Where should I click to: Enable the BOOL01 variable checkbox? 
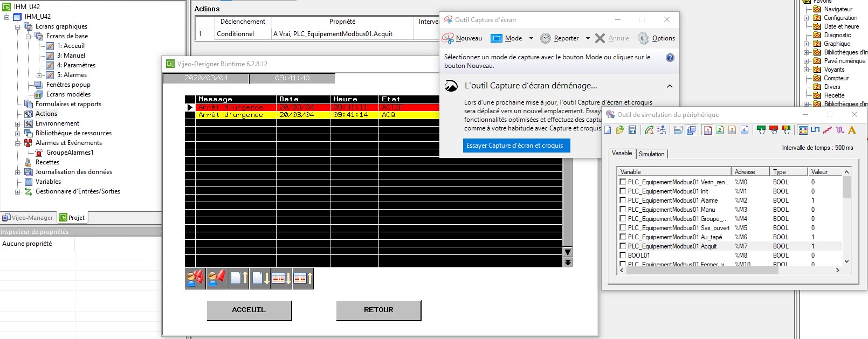pyautogui.click(x=623, y=255)
